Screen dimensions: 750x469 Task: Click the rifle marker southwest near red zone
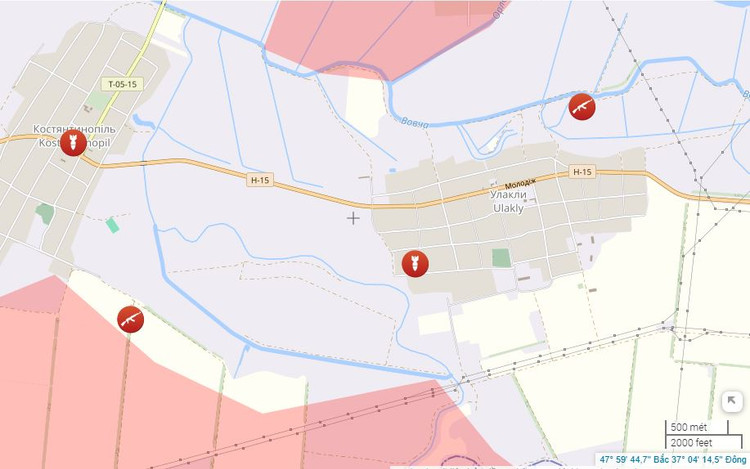pyautogui.click(x=130, y=319)
